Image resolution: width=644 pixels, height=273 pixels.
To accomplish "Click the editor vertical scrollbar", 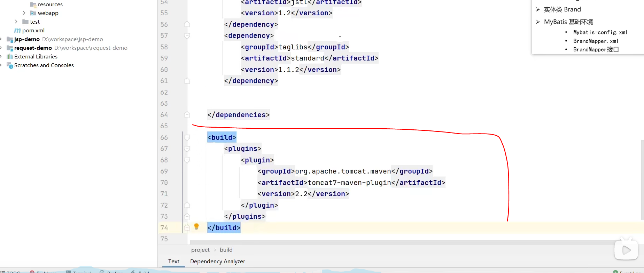I will tap(642, 180).
